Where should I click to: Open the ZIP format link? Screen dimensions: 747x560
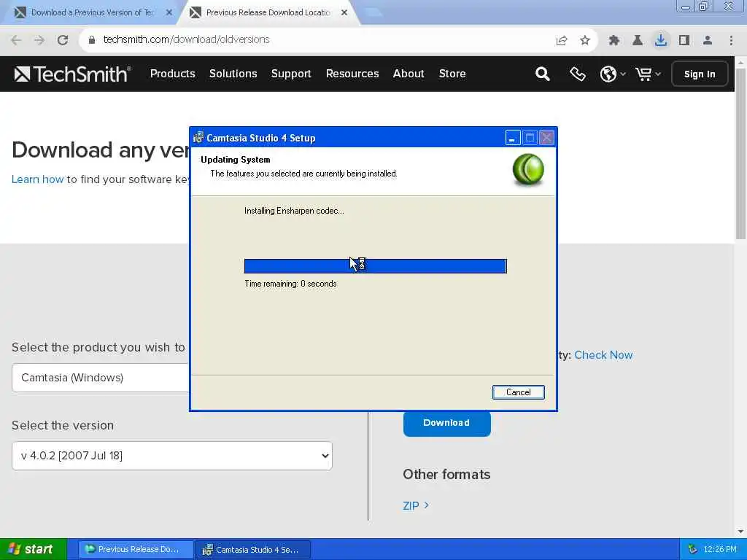[416, 506]
